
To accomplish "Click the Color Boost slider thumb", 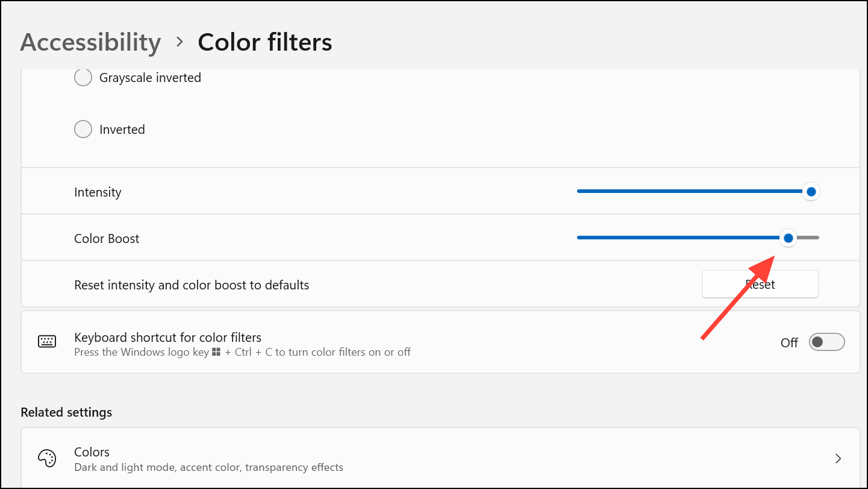I will point(788,238).
